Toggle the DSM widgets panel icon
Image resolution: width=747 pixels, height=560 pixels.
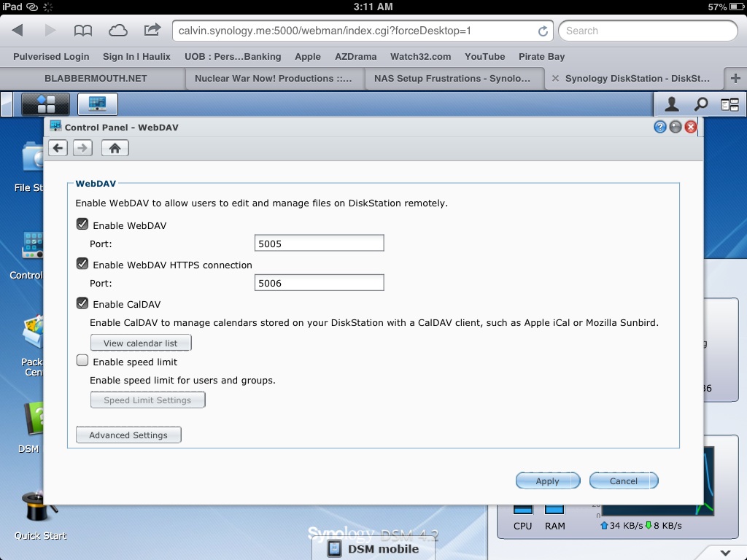(729, 104)
